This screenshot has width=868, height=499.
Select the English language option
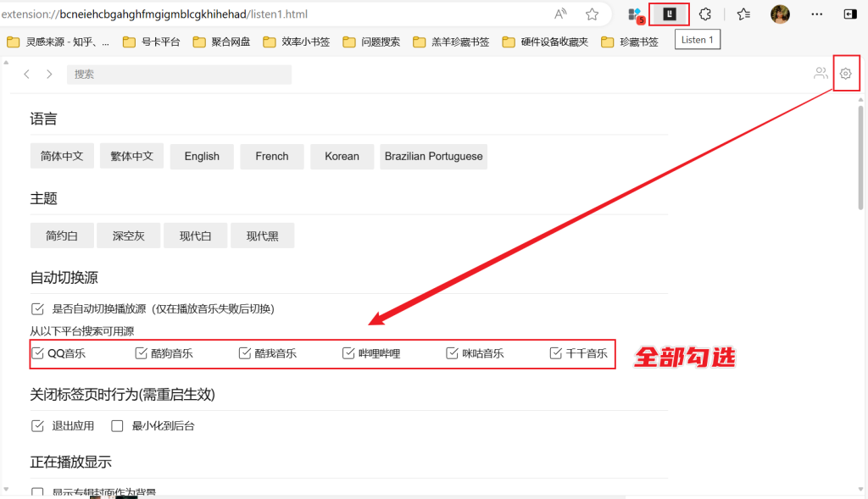coord(201,156)
